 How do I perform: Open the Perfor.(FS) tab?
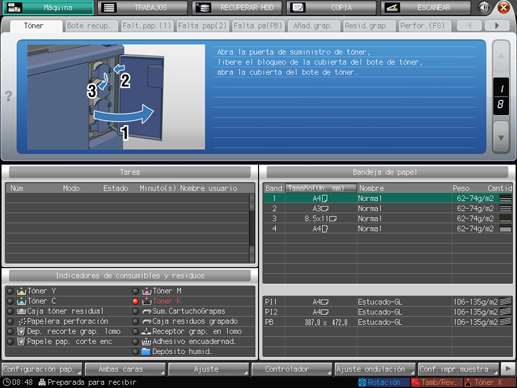point(425,26)
